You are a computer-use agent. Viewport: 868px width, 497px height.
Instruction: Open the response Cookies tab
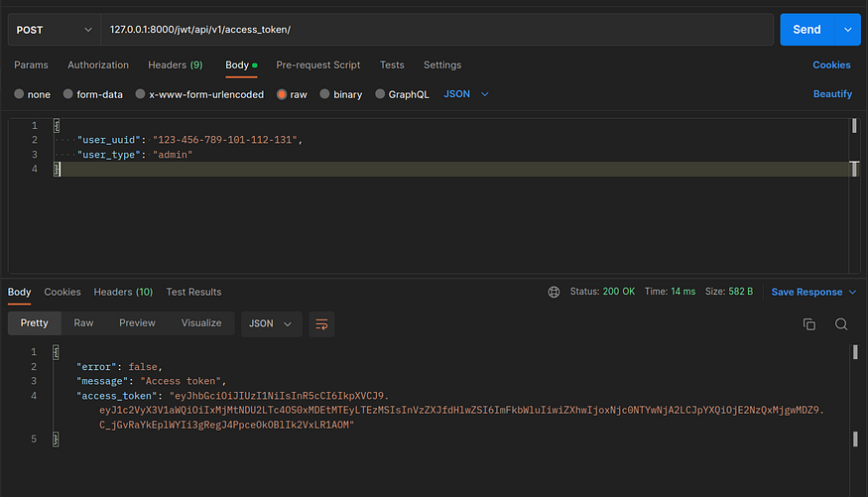click(x=62, y=293)
